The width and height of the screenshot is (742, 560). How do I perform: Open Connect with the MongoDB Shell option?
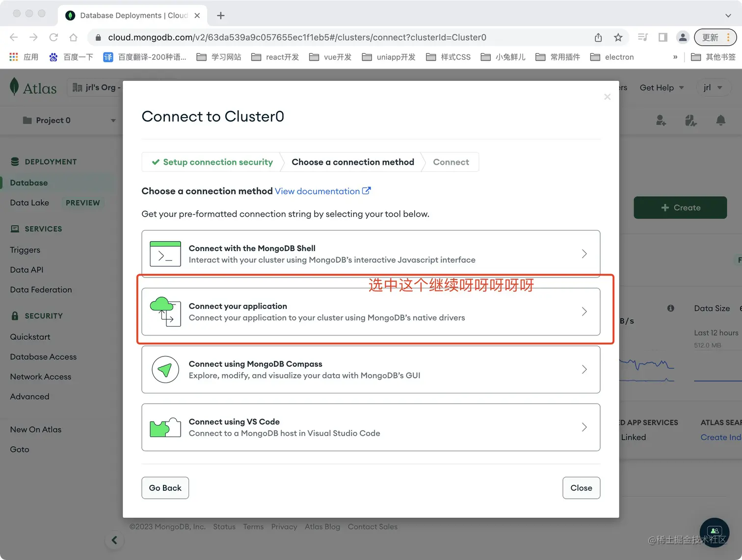[x=371, y=254]
